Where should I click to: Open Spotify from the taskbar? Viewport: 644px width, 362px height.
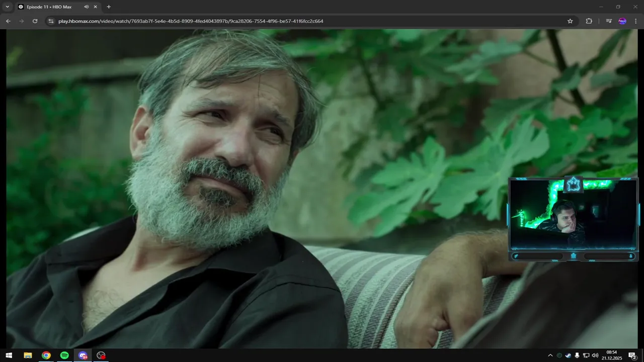coord(64,355)
